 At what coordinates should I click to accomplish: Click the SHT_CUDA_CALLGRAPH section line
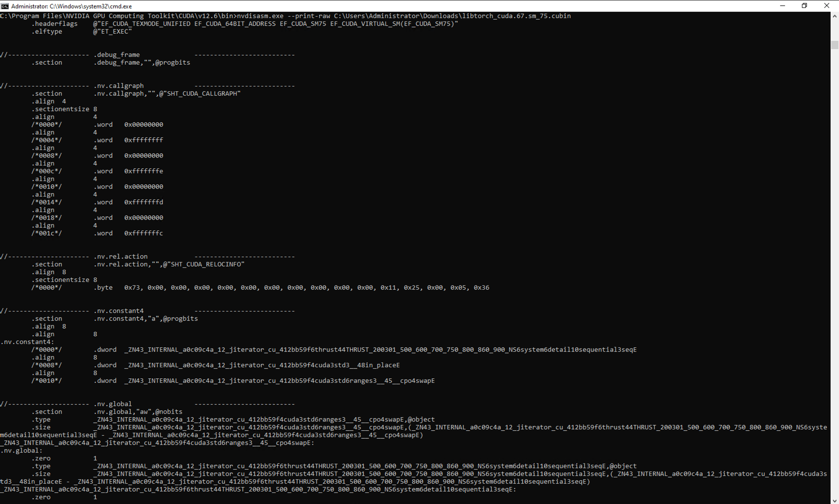pyautogui.click(x=136, y=94)
